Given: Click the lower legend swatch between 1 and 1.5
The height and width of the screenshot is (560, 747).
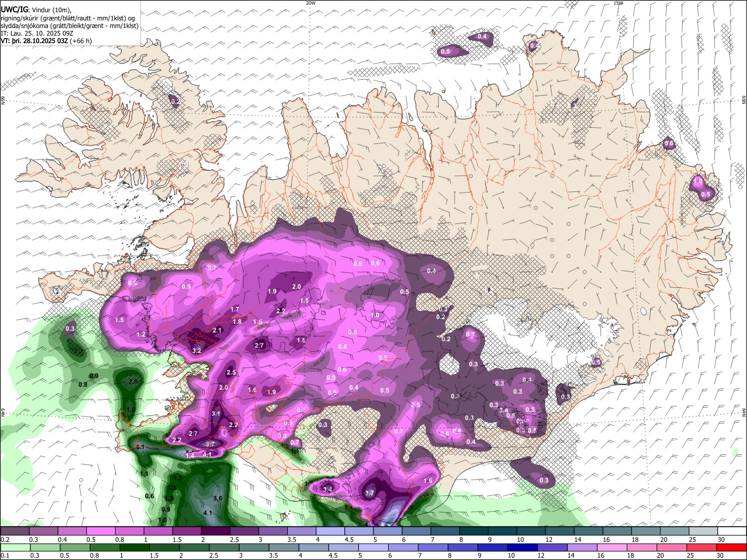Looking at the screenshot, I should pyautogui.click(x=136, y=547).
